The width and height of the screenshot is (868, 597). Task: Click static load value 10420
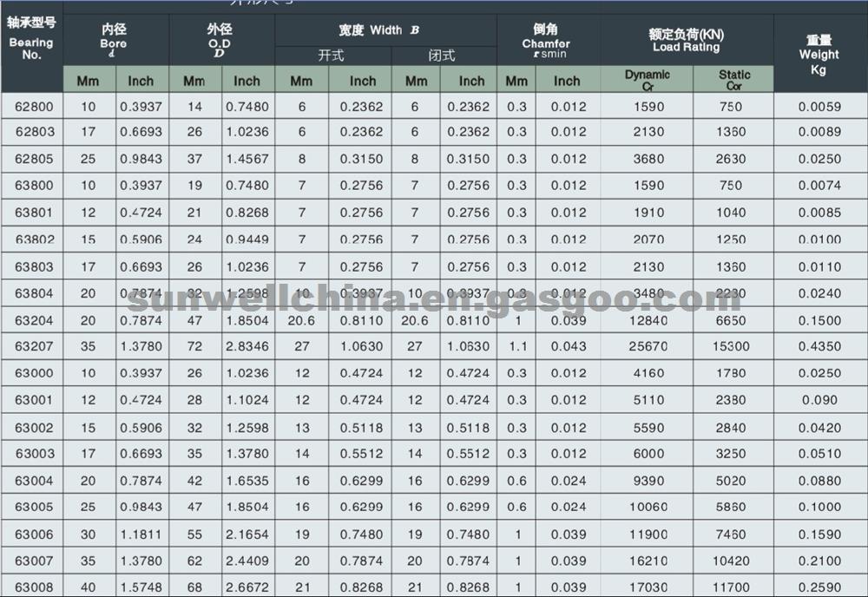(731, 561)
